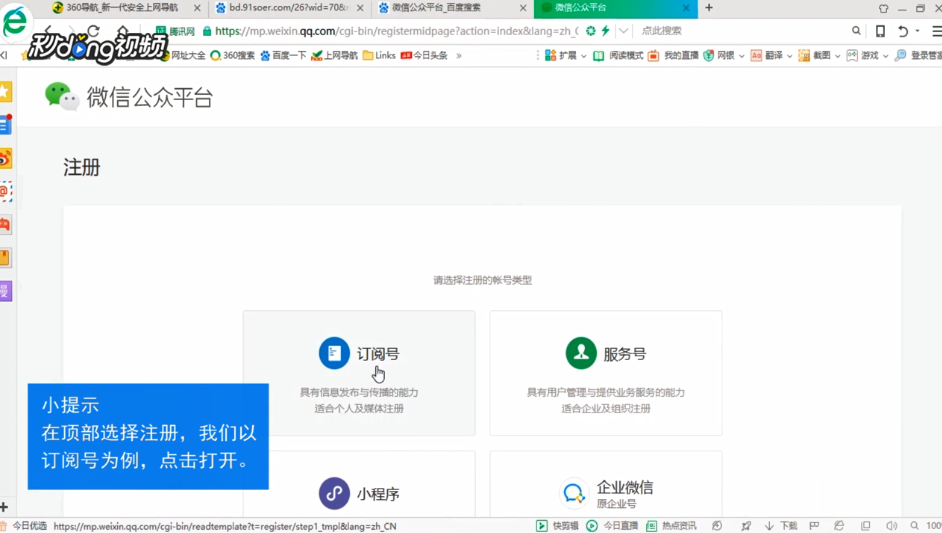Open 今日直播 in the status bar

pos(612,526)
